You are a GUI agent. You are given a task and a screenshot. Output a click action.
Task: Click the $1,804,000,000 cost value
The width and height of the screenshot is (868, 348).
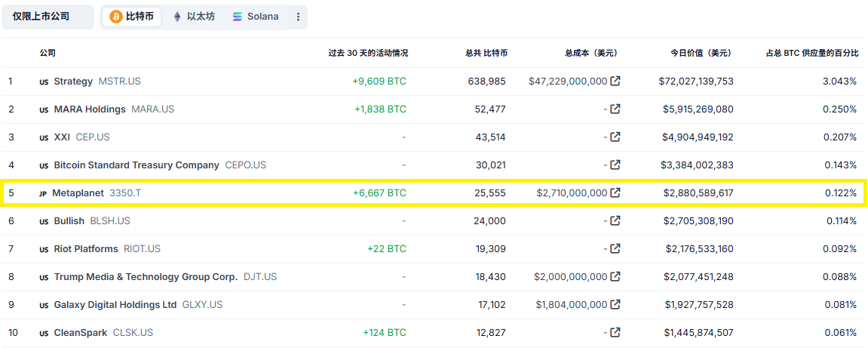(x=572, y=304)
